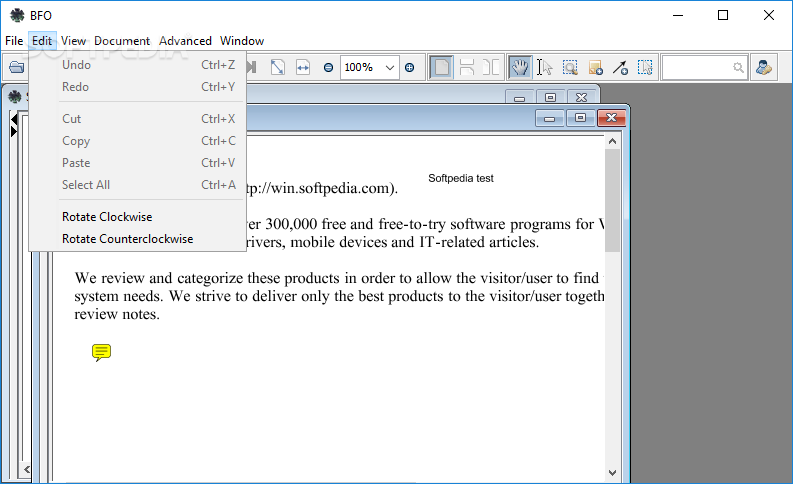
Task: Select single page layout mode
Action: click(442, 67)
